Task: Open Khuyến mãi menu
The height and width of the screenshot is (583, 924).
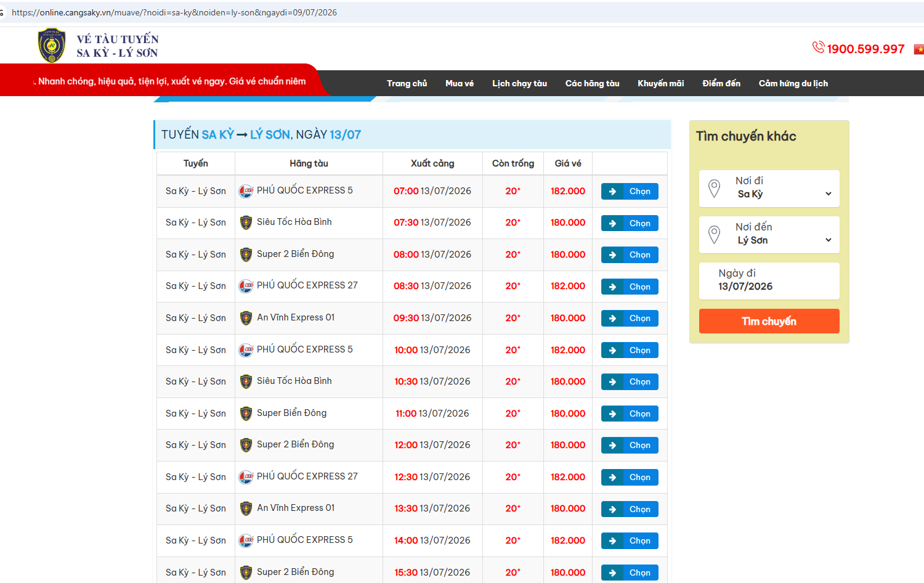Action: pyautogui.click(x=660, y=83)
